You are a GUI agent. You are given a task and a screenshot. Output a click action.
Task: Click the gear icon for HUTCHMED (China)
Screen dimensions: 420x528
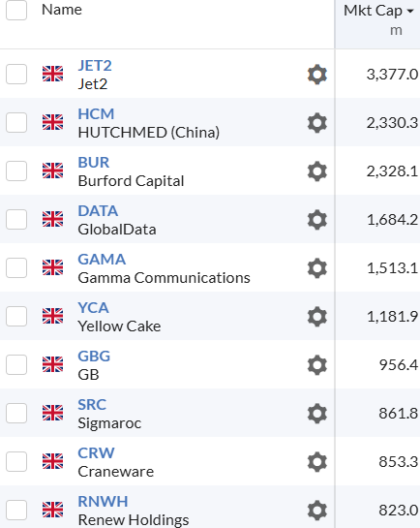pos(317,123)
